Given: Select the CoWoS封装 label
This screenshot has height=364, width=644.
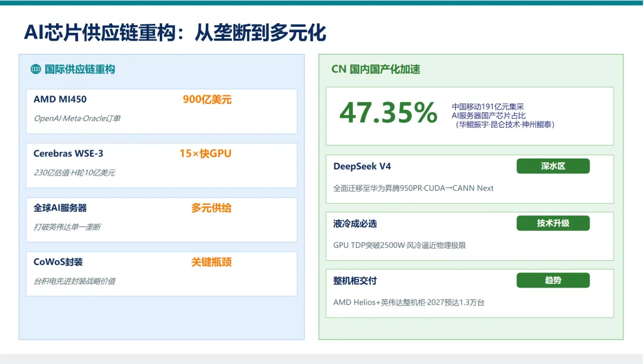Looking at the screenshot, I should click(58, 262).
